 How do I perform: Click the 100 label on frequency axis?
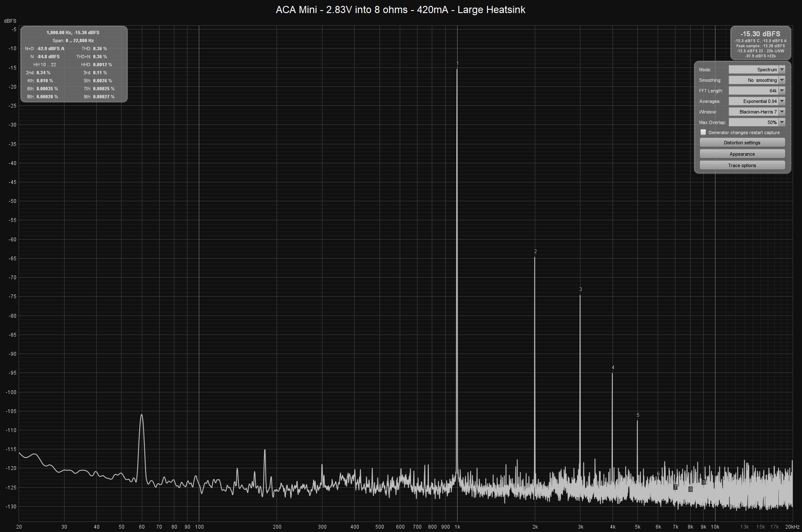(x=199, y=527)
